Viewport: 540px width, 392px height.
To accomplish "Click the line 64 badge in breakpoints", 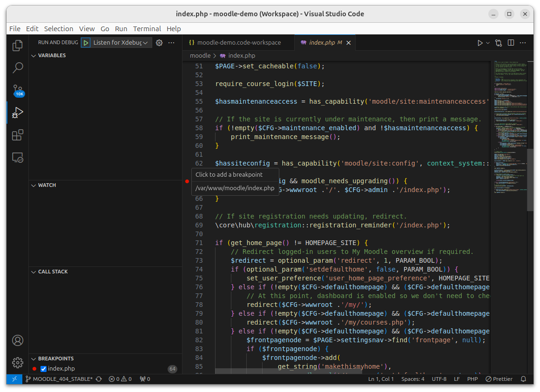I will [x=173, y=369].
